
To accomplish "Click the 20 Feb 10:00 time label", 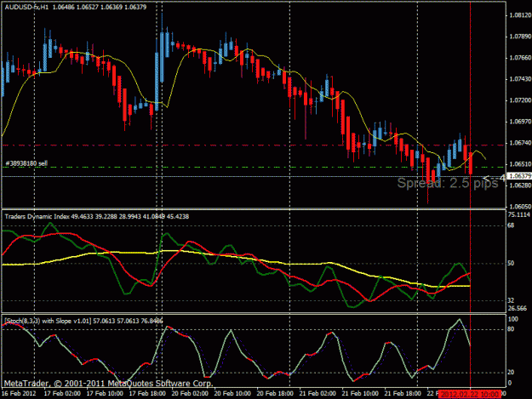I will pos(232,393).
